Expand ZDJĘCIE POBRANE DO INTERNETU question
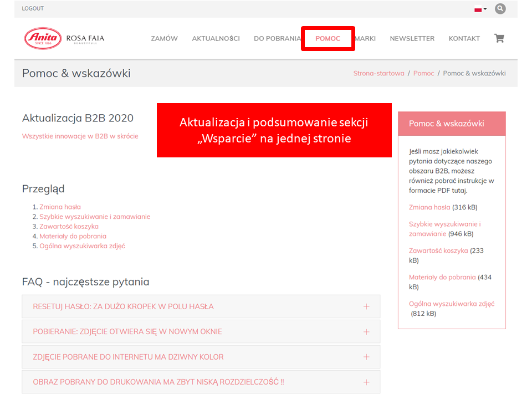Image resolution: width=532 pixels, height=399 pixels. tap(201, 357)
